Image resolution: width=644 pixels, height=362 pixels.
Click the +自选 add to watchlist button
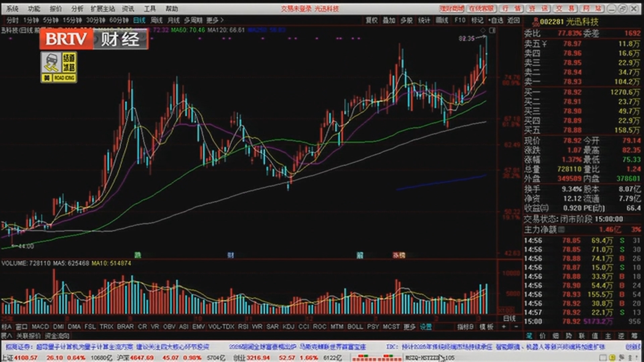[496, 20]
